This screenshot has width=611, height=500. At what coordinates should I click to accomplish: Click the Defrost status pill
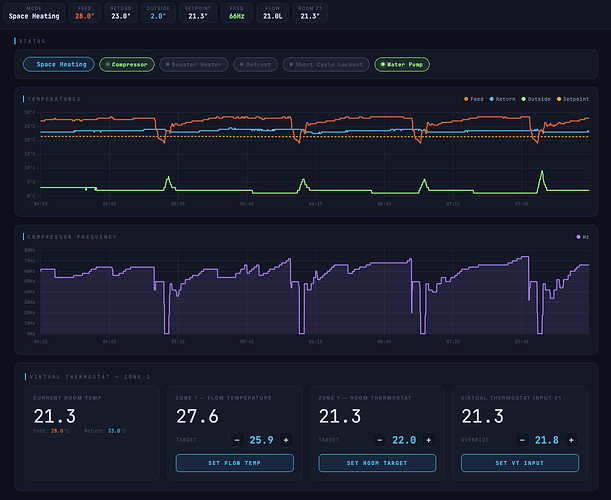pyautogui.click(x=255, y=64)
